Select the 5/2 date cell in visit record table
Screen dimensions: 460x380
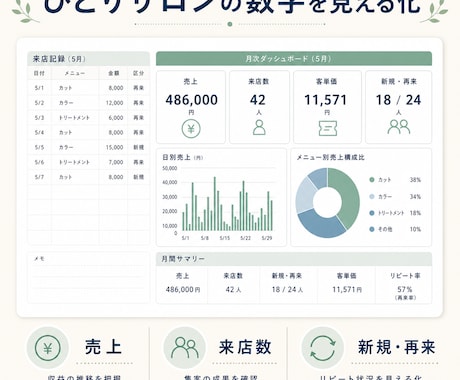tap(39, 103)
